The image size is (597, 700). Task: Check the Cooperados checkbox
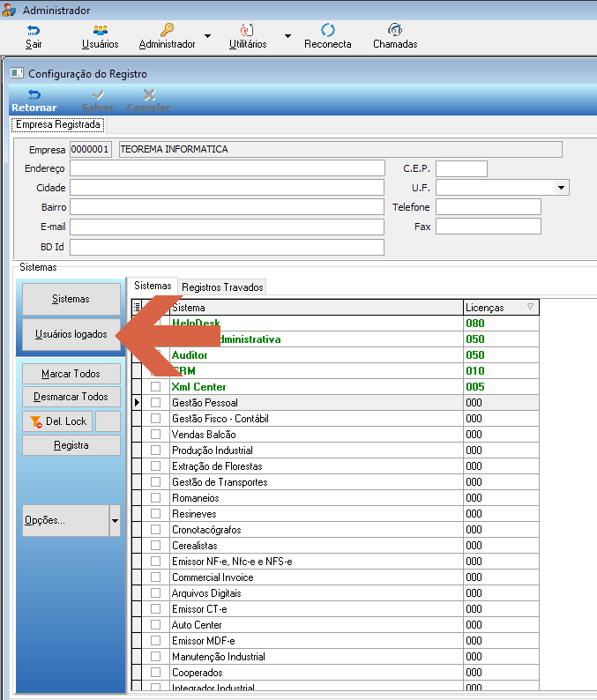[155, 673]
